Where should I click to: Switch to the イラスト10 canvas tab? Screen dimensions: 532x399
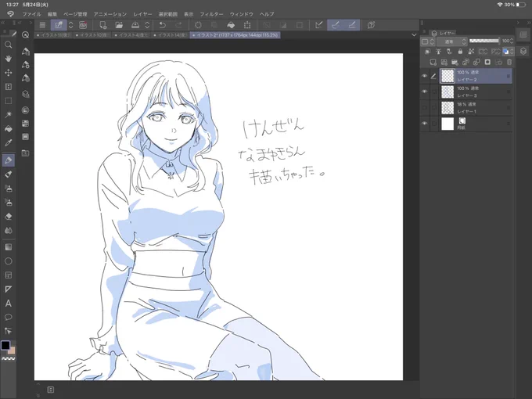(92, 35)
